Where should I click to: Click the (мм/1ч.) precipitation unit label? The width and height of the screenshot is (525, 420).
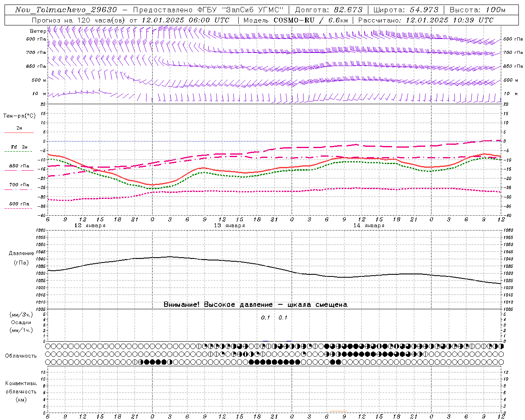point(21,330)
